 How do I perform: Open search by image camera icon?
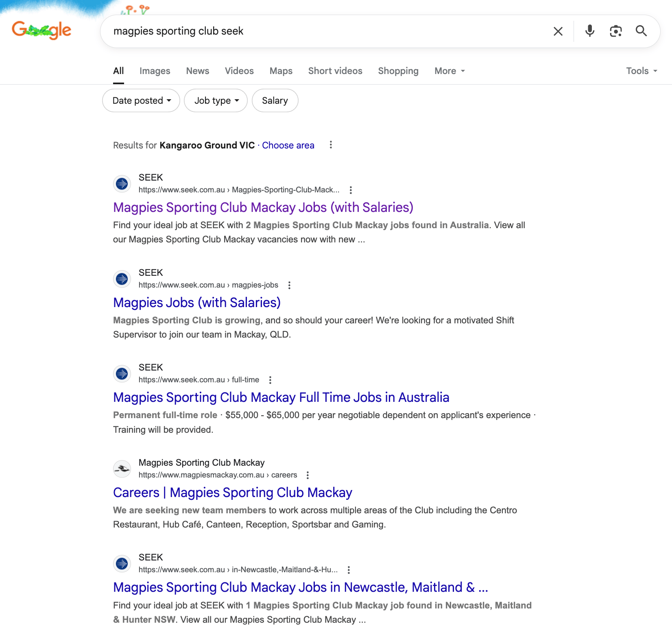[x=616, y=31]
